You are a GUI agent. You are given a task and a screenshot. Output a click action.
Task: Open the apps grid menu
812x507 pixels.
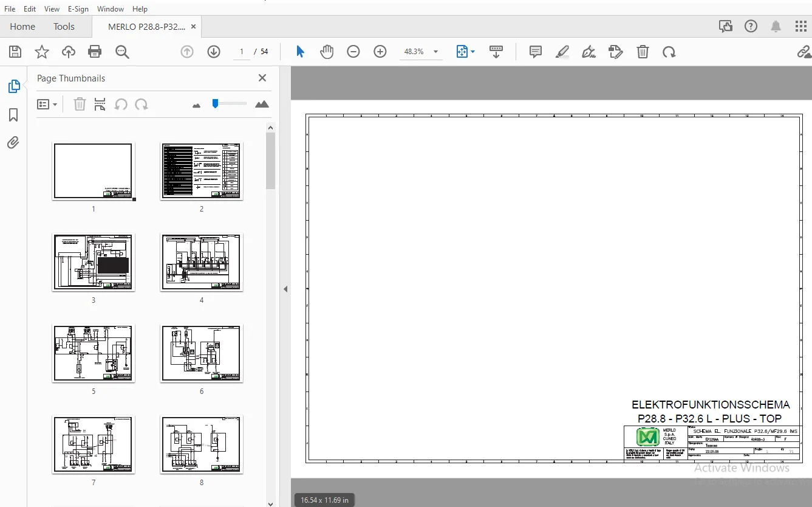[801, 26]
